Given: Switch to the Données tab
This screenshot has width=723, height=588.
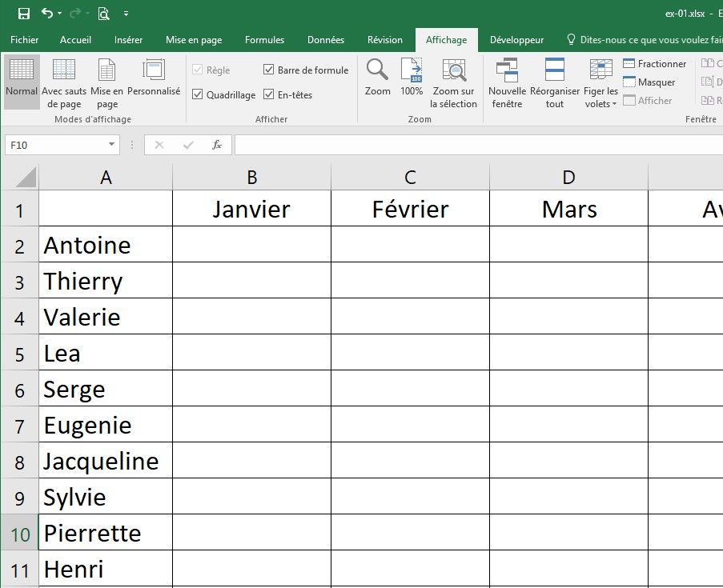Looking at the screenshot, I should 326,40.
